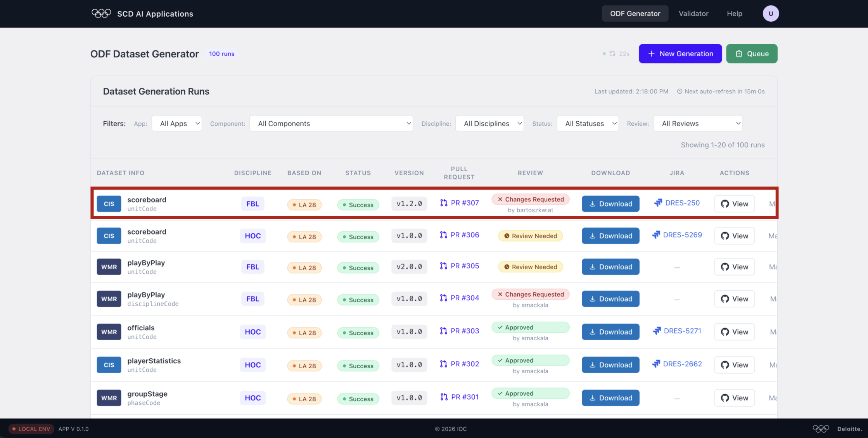
Task: Open the All Statuses filter dropdown
Action: coord(588,124)
